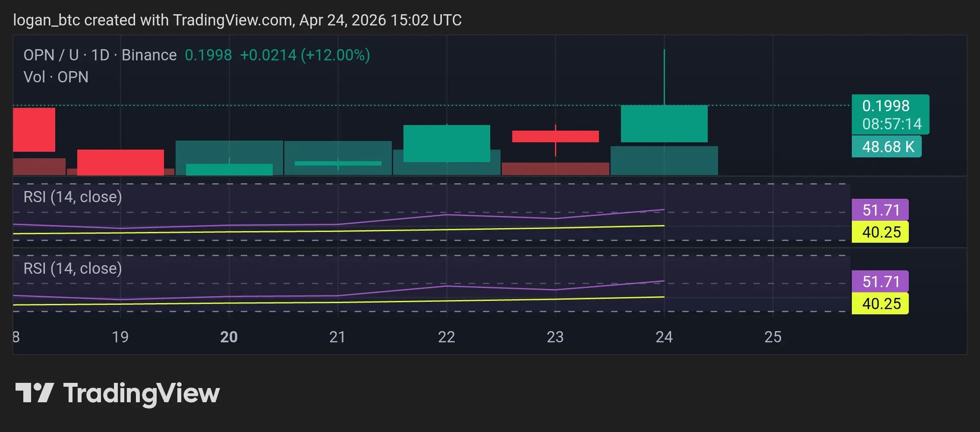The image size is (980, 432).
Task: Click date 25 on the time axis
Action: coord(773,337)
